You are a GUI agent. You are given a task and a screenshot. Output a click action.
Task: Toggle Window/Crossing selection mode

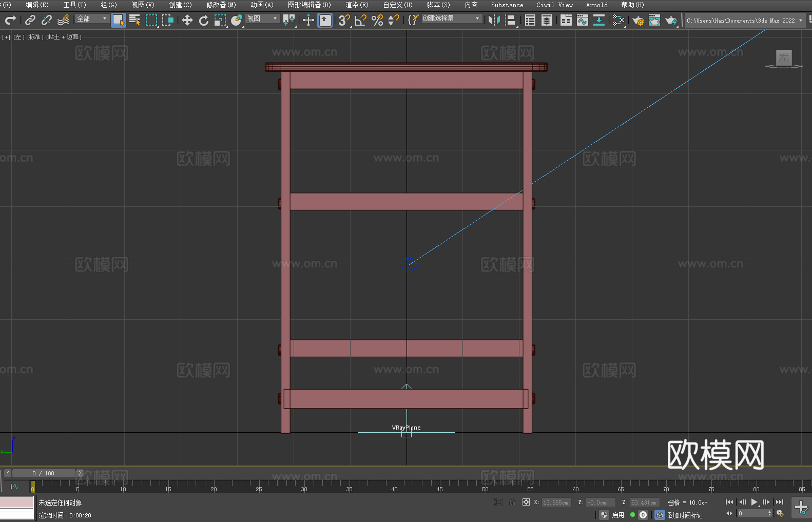tap(168, 20)
